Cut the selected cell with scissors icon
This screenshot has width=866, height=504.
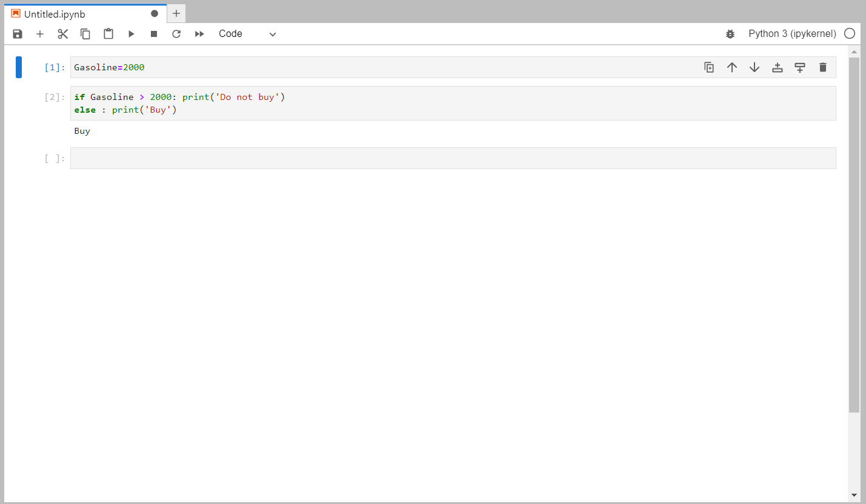click(x=63, y=34)
